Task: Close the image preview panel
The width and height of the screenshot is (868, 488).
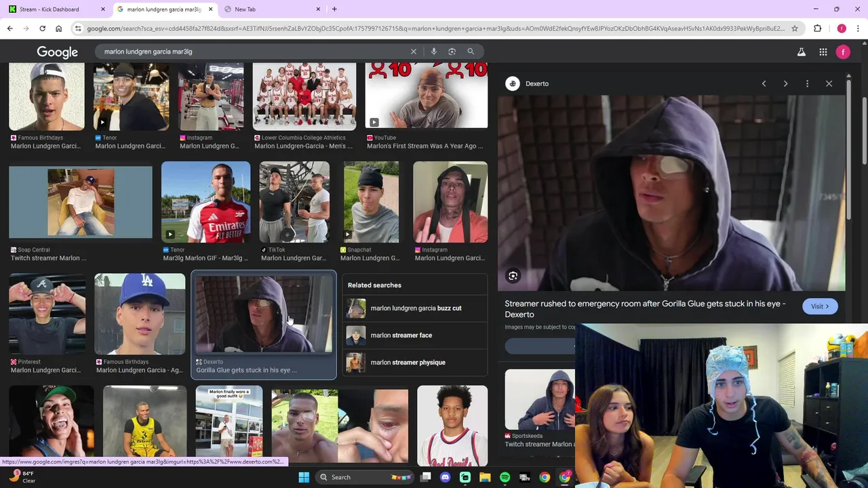Action: [829, 83]
